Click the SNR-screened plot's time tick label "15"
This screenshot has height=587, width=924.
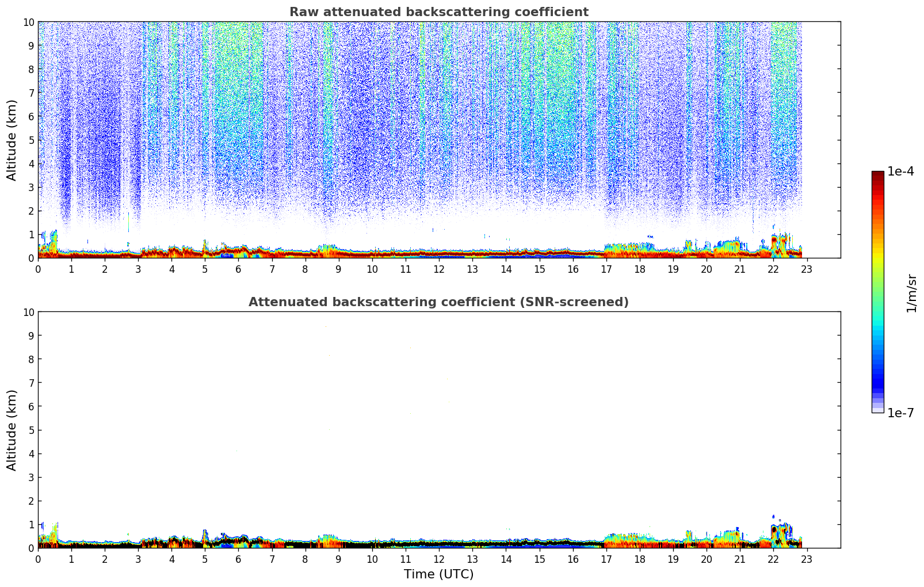[x=540, y=559]
